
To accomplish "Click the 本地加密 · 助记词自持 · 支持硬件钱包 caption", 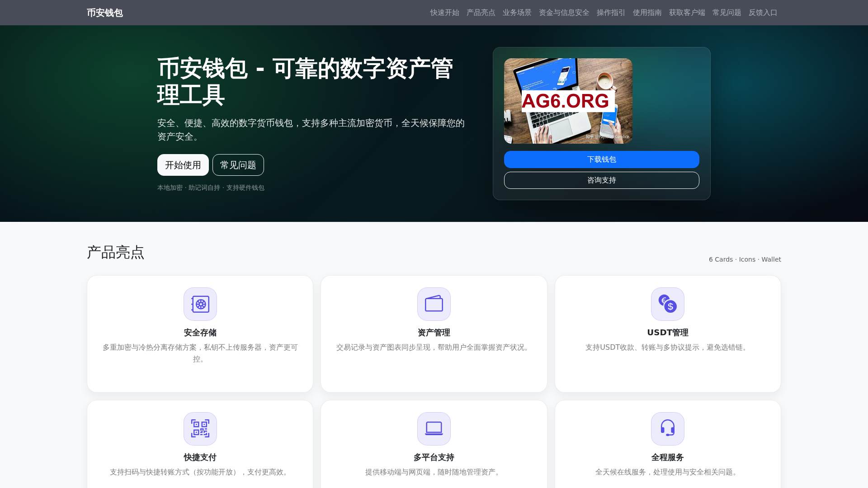I will (211, 188).
